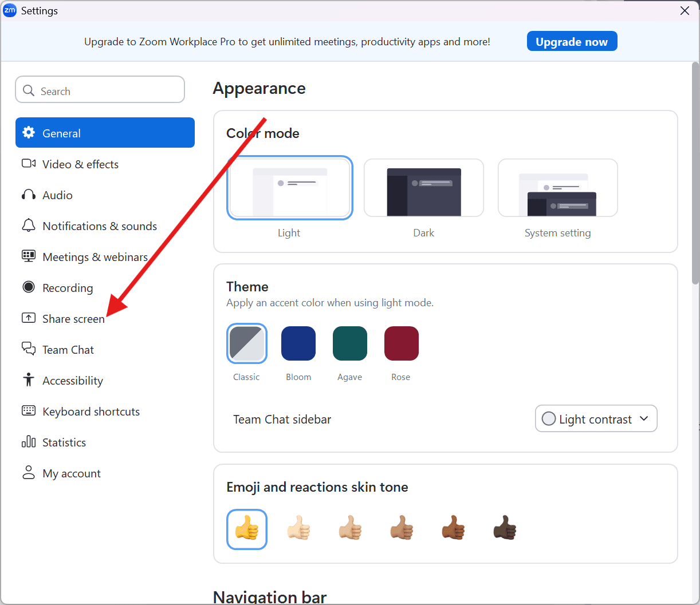
Task: Select System setting color mode
Action: 557,188
